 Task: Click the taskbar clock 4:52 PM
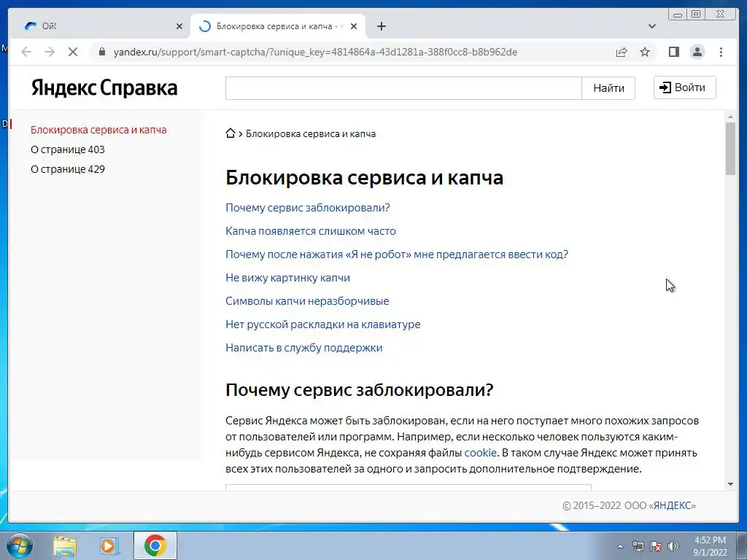tap(710, 546)
